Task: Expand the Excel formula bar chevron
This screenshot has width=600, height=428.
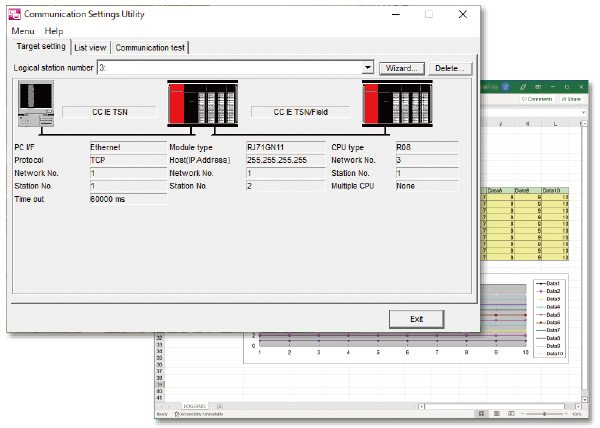Action: tap(583, 112)
